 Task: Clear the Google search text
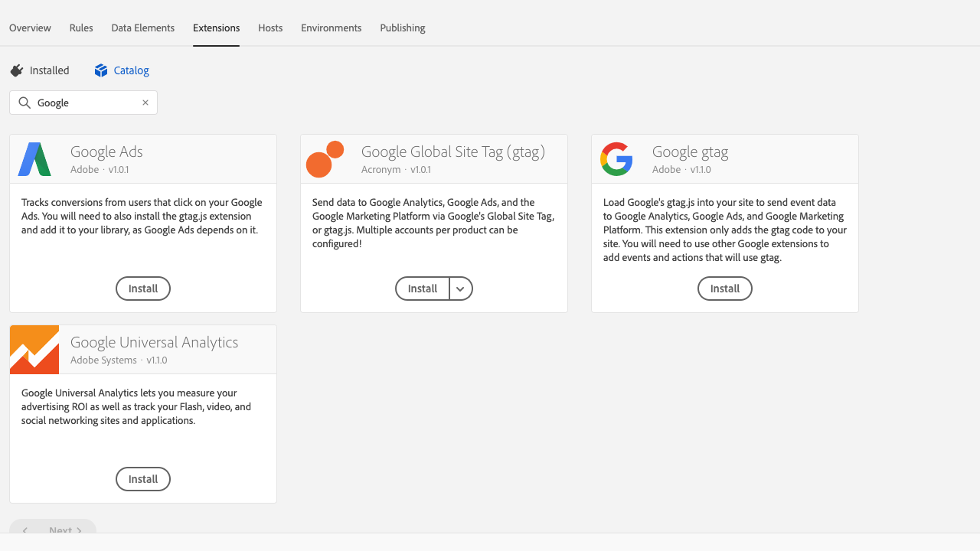click(145, 103)
